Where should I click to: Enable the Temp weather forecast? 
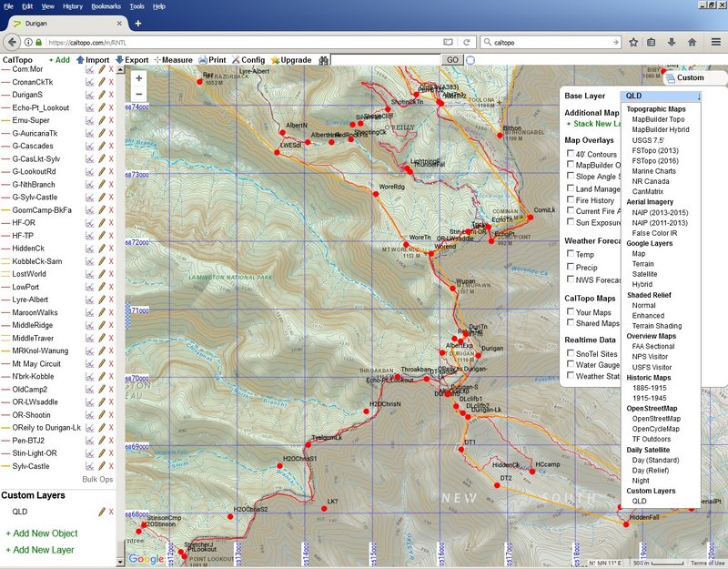[x=571, y=253]
